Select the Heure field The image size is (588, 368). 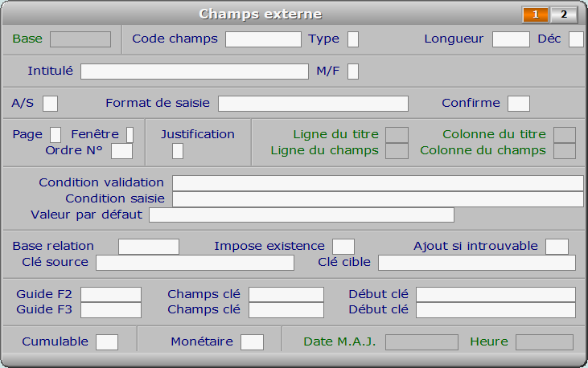[545, 342]
